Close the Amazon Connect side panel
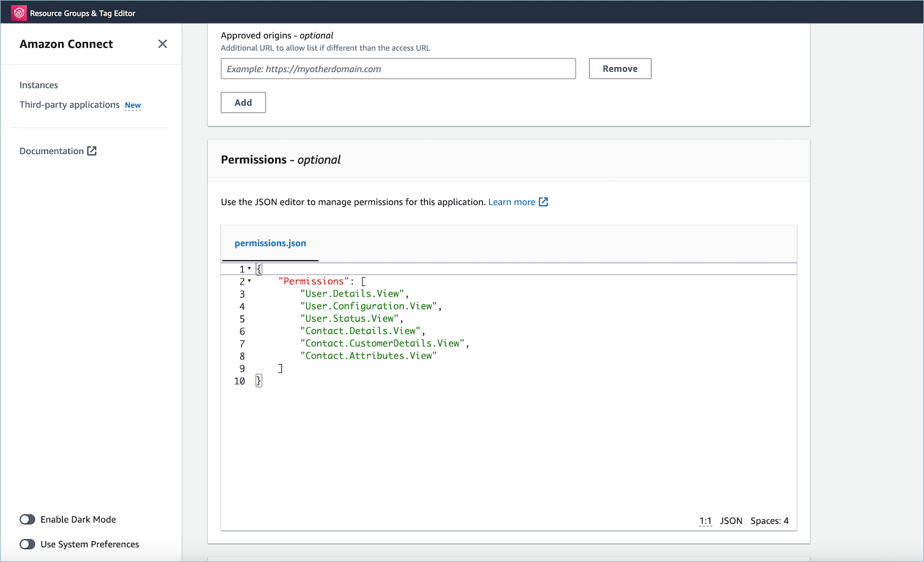 coord(163,44)
